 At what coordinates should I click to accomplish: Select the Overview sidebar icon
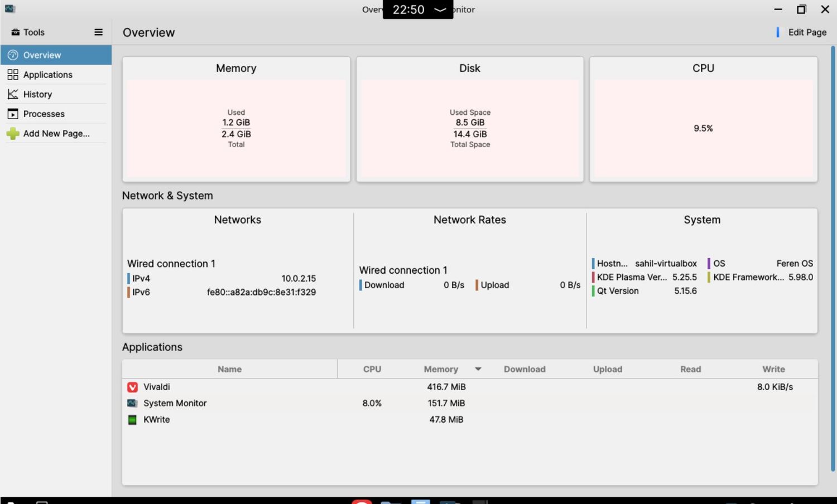tap(13, 55)
